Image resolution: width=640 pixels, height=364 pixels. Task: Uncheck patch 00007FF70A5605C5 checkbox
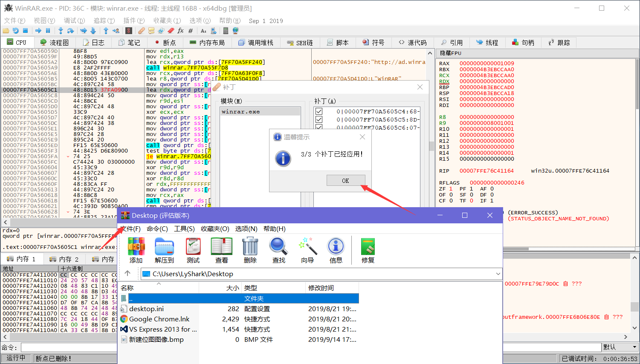[319, 119]
